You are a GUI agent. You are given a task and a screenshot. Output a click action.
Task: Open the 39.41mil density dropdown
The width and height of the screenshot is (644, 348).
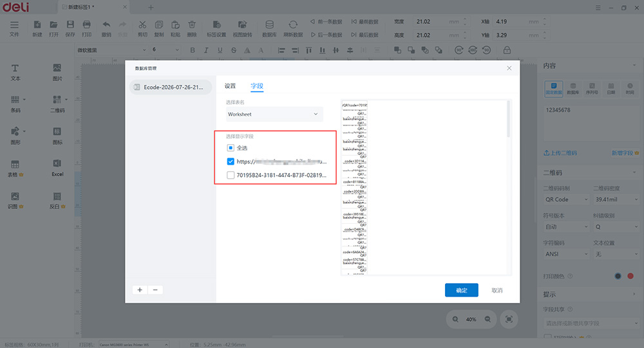[x=616, y=199]
